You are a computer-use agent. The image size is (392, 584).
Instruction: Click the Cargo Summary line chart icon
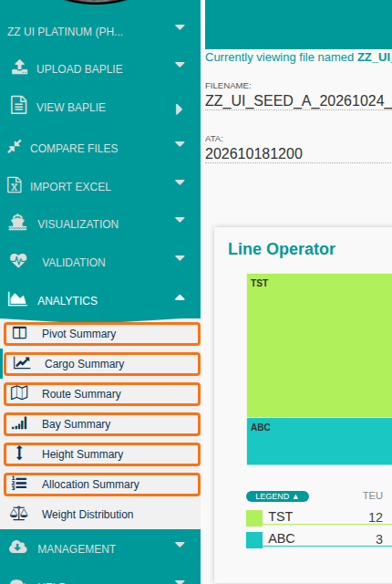pyautogui.click(x=22, y=363)
